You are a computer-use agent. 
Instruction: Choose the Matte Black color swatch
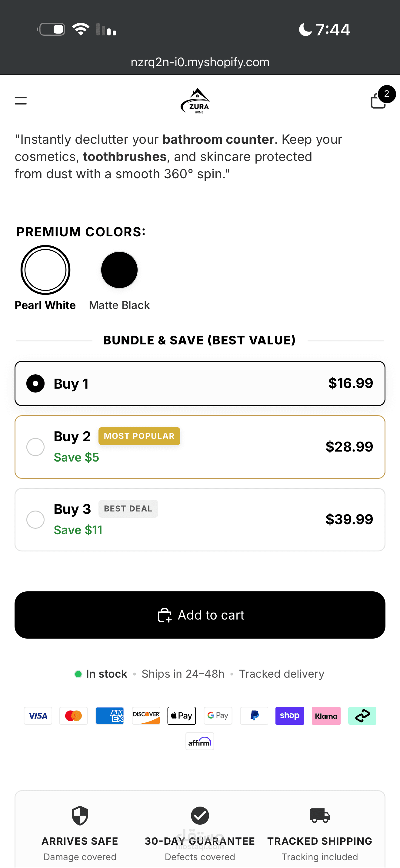coord(119,270)
